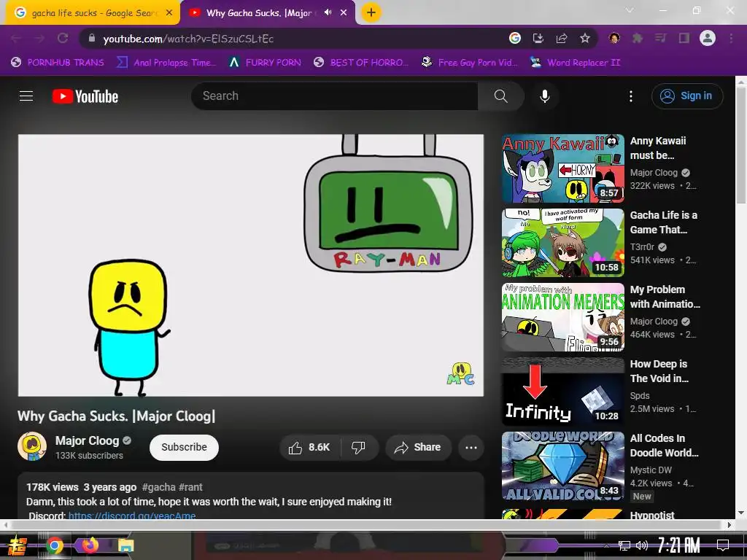Image resolution: width=747 pixels, height=560 pixels.
Task: Dislike the video with thumbs down
Action: click(x=359, y=448)
